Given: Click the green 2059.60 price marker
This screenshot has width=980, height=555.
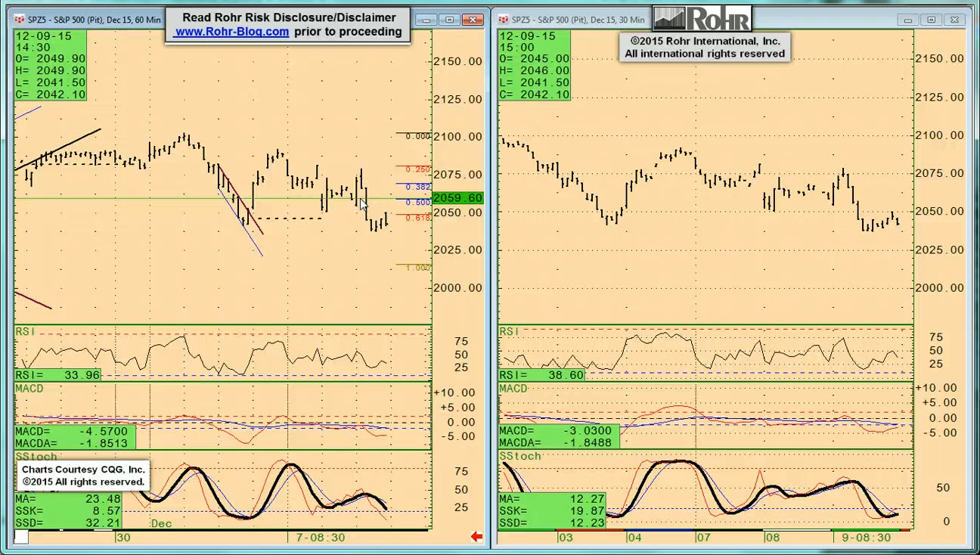Looking at the screenshot, I should point(457,198).
